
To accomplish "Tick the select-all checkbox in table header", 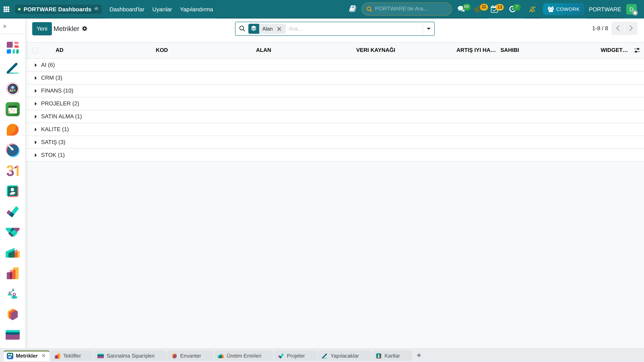I will click(x=35, y=50).
